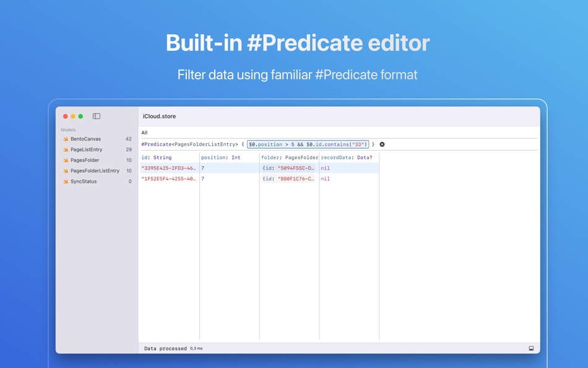This screenshot has width=588, height=368.
Task: Click the Swift icon next to PagesFolder
Action: pos(66,160)
